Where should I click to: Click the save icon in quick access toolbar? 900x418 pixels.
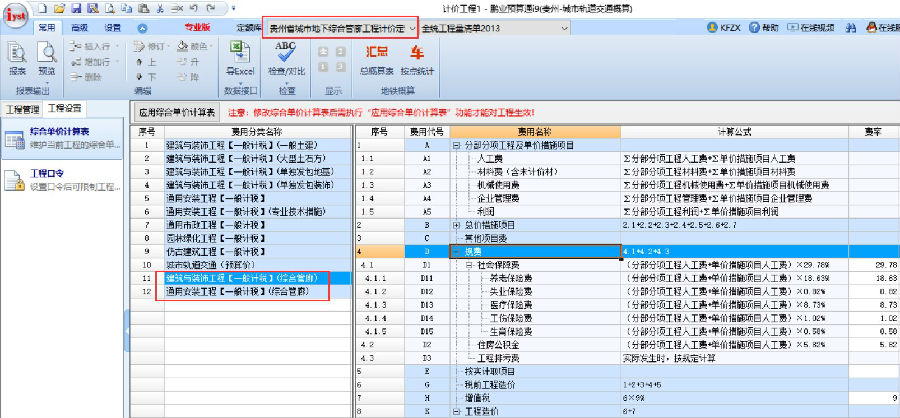[76, 8]
